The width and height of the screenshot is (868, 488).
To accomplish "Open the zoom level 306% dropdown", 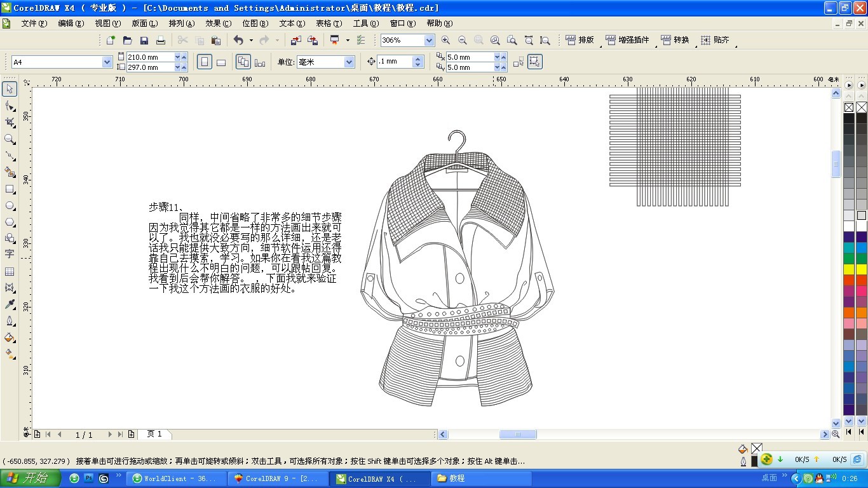I will coord(429,40).
